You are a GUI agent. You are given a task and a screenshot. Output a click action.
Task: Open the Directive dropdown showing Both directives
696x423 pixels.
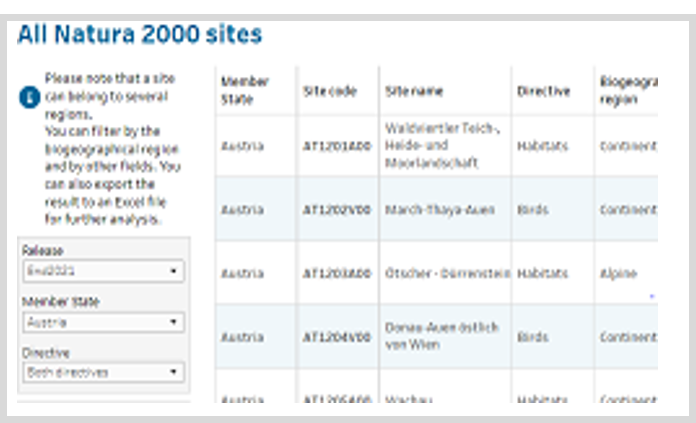[x=103, y=372]
